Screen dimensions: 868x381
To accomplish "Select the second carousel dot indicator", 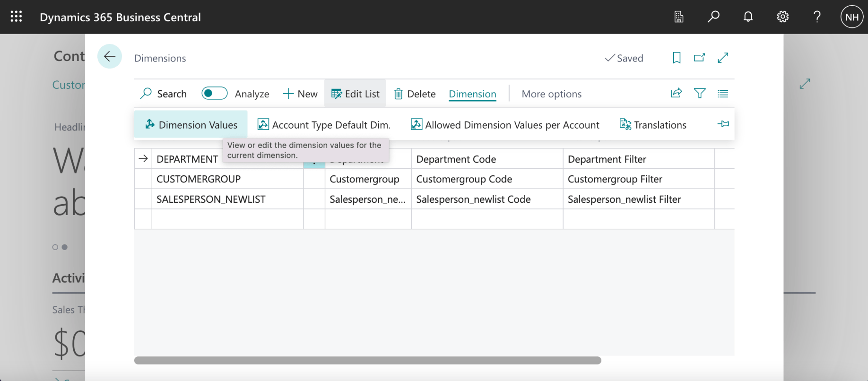I will 65,247.
